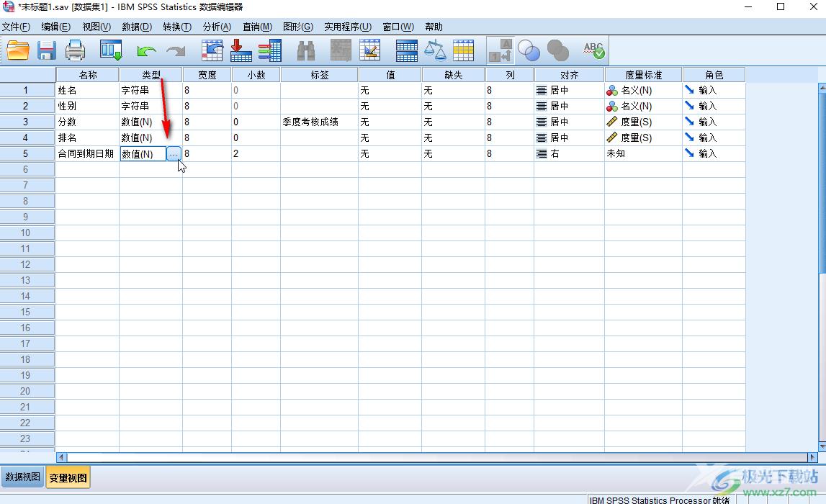Viewport: 826px width, 504px height.
Task: Open role cell 输入 for 姓名 row
Action: point(714,90)
